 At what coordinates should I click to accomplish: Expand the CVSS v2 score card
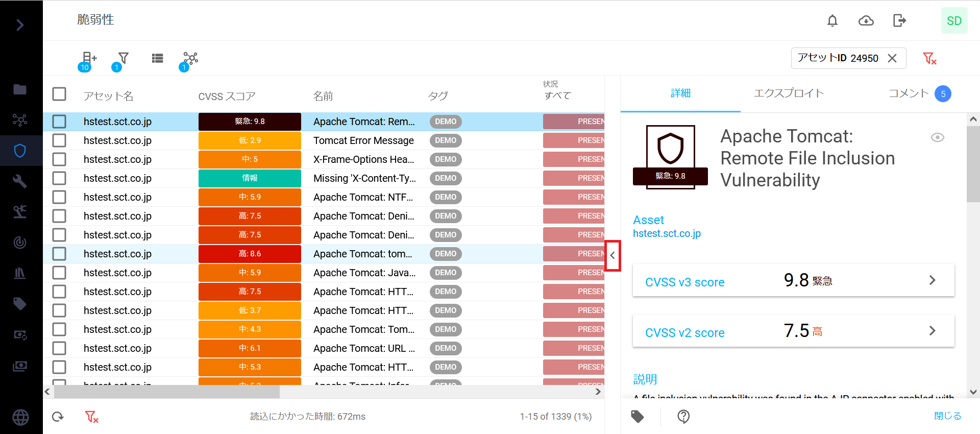[x=793, y=331]
